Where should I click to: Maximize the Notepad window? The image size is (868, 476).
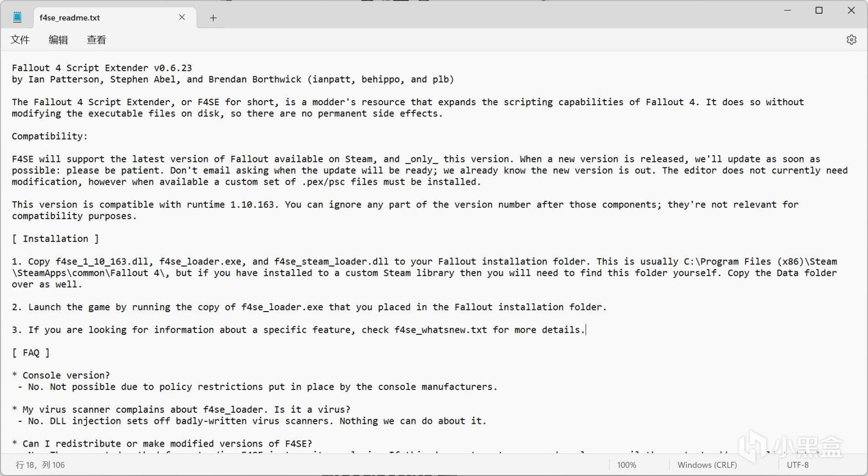[819, 10]
